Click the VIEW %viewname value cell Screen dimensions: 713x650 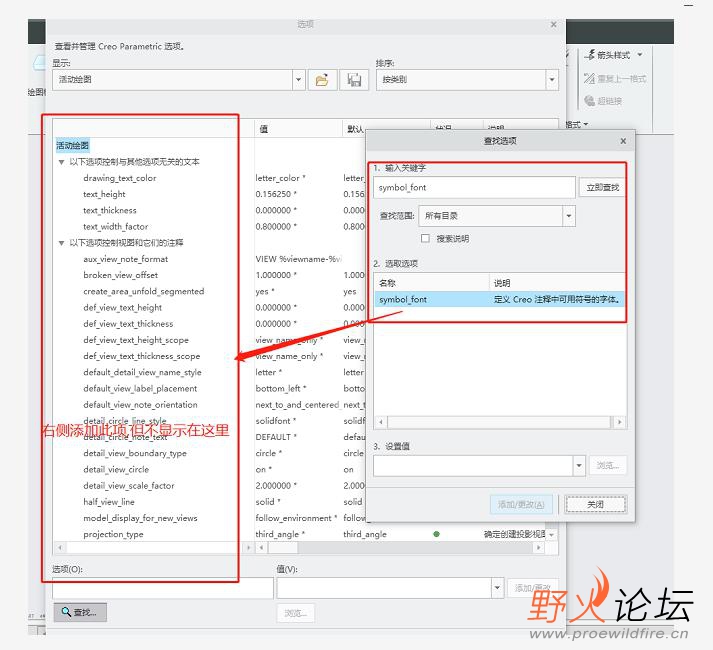pos(298,259)
